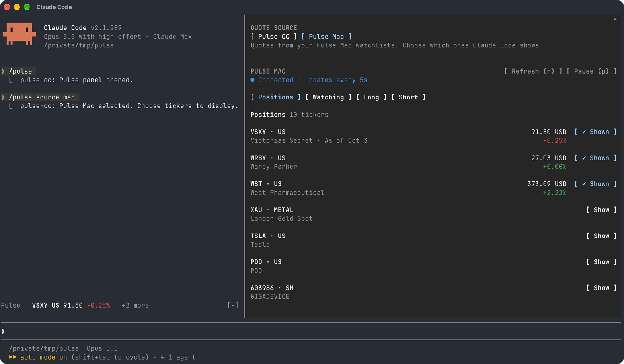This screenshot has width=624, height=364.
Task: Click the VSXY price 91.50 USD
Action: 548,132
